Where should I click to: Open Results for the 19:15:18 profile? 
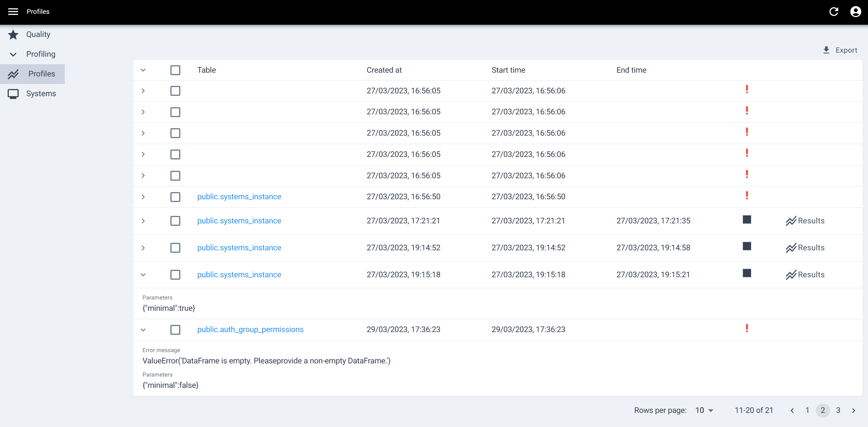pos(805,275)
